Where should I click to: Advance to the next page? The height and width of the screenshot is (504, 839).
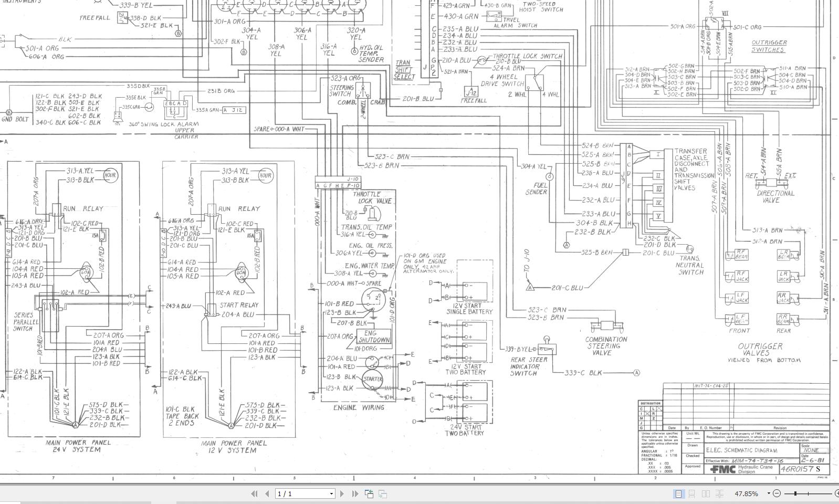342,493
